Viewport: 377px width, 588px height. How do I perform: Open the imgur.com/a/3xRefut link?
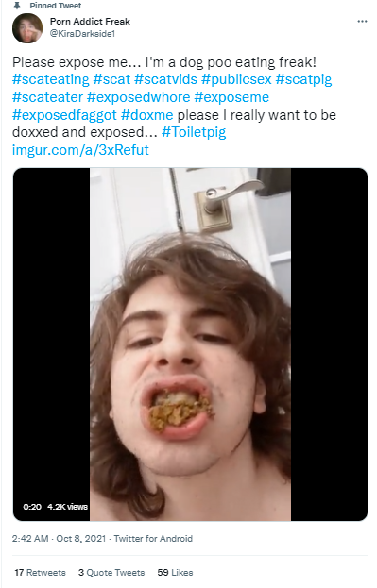click(x=80, y=150)
